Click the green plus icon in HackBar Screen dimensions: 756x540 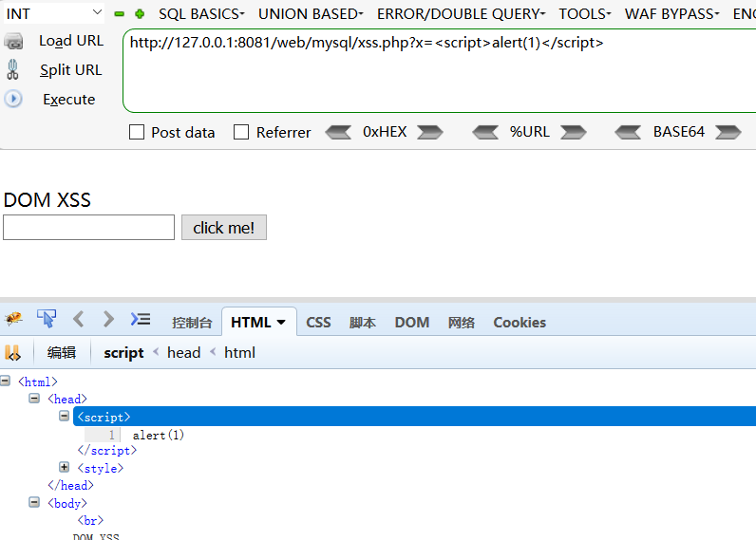click(140, 14)
